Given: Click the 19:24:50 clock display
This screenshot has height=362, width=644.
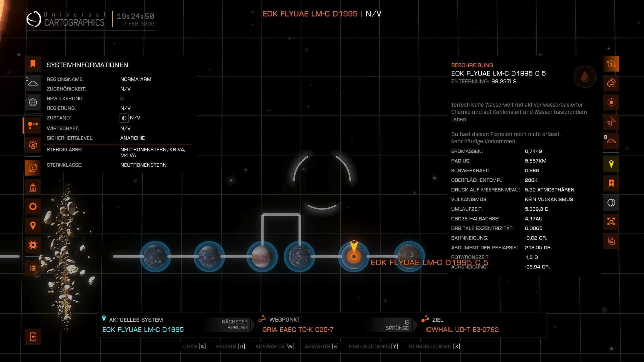Looking at the screenshot, I should [x=135, y=16].
